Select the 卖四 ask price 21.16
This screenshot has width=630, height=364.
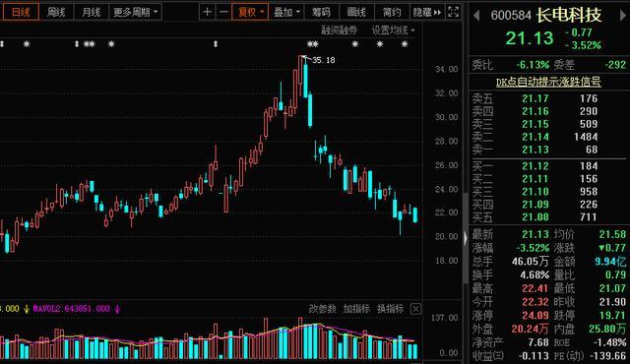(x=535, y=111)
